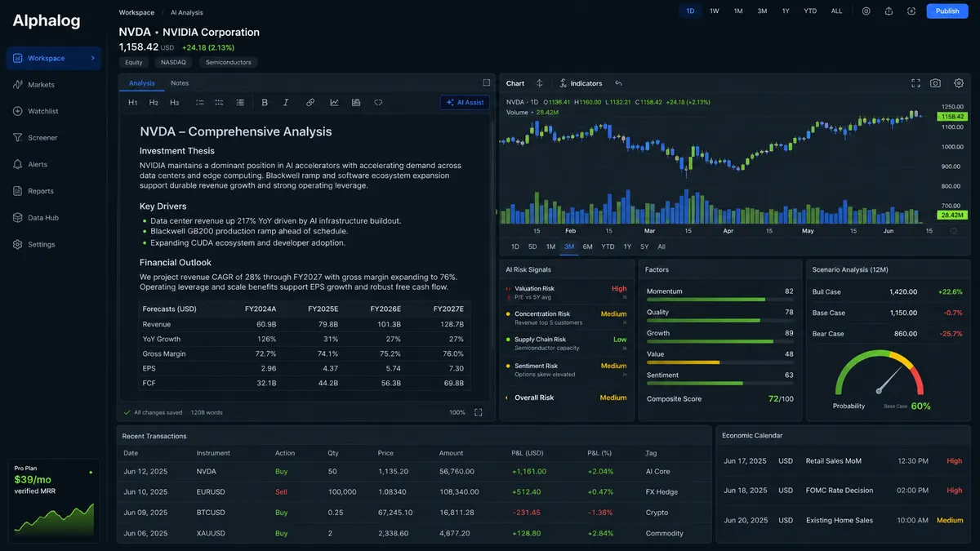980x551 pixels.
Task: Open Screener from the sidebar
Action: (x=54, y=138)
